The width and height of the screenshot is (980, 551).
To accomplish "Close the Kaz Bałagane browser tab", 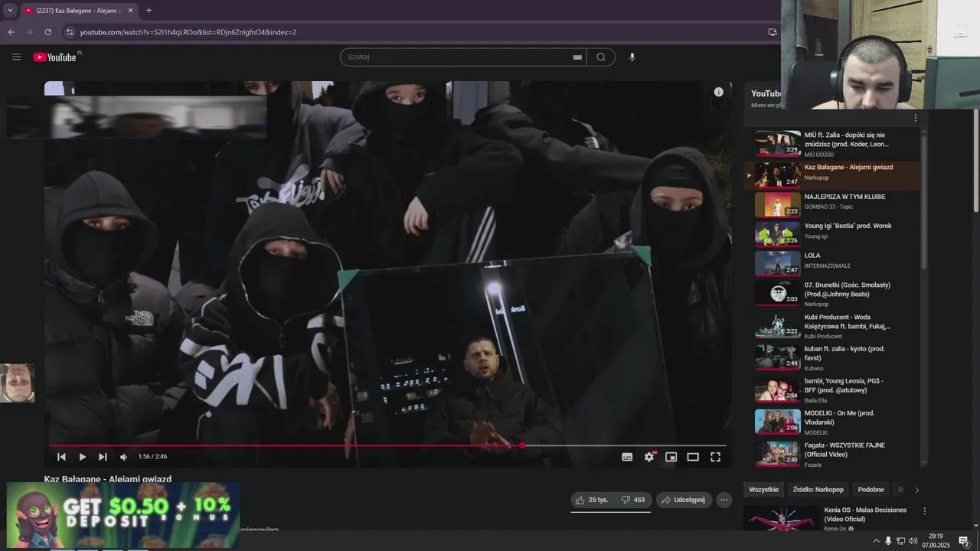I will (x=130, y=11).
